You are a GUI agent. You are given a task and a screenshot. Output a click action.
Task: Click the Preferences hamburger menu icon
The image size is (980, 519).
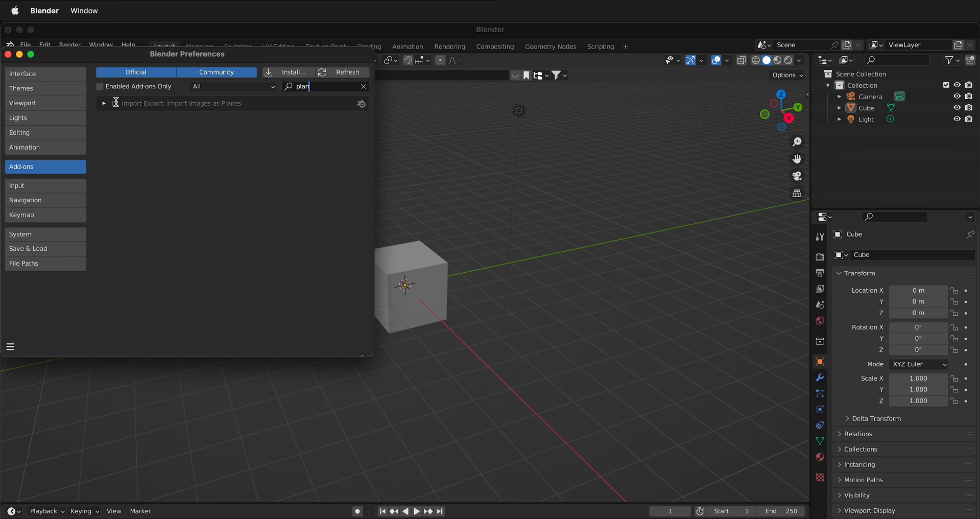point(10,347)
